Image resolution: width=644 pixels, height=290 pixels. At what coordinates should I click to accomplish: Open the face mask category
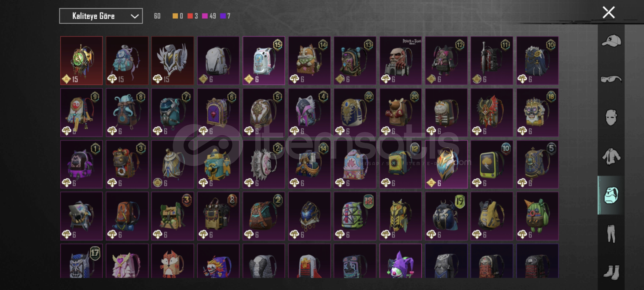(x=611, y=117)
